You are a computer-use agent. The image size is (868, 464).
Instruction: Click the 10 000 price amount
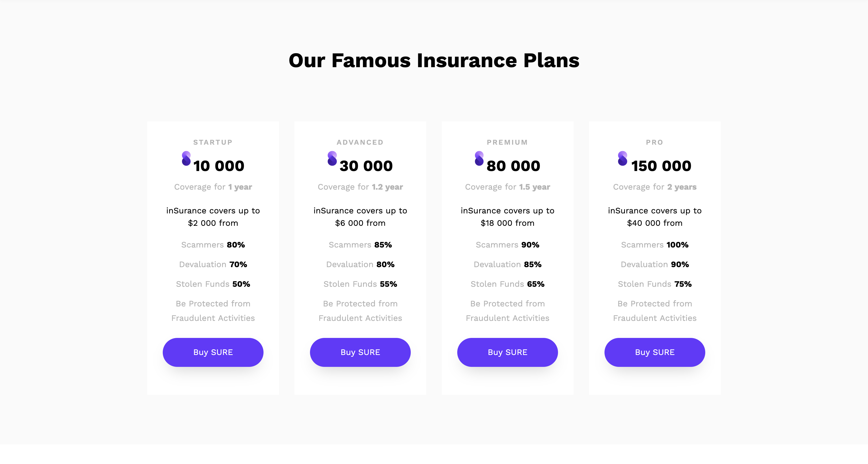219,166
